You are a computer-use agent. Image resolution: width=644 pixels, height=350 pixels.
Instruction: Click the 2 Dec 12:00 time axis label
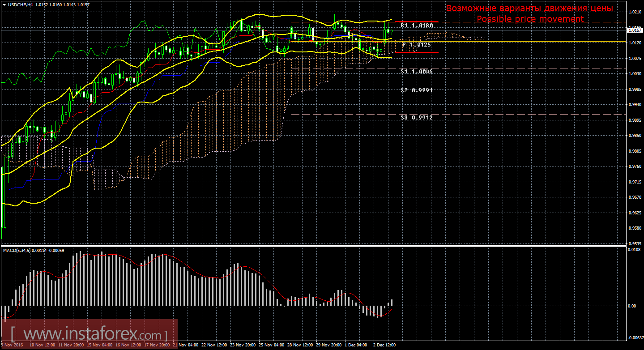(384, 346)
